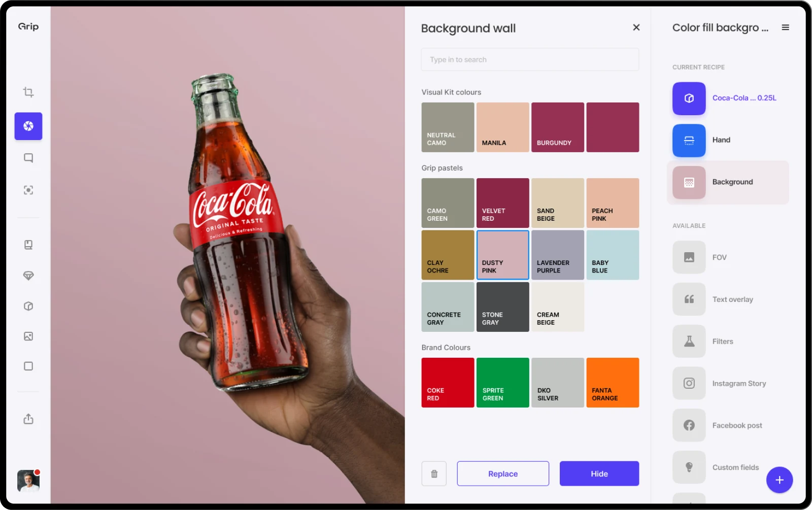Pick the DKO Silver brand colour

[558, 383]
